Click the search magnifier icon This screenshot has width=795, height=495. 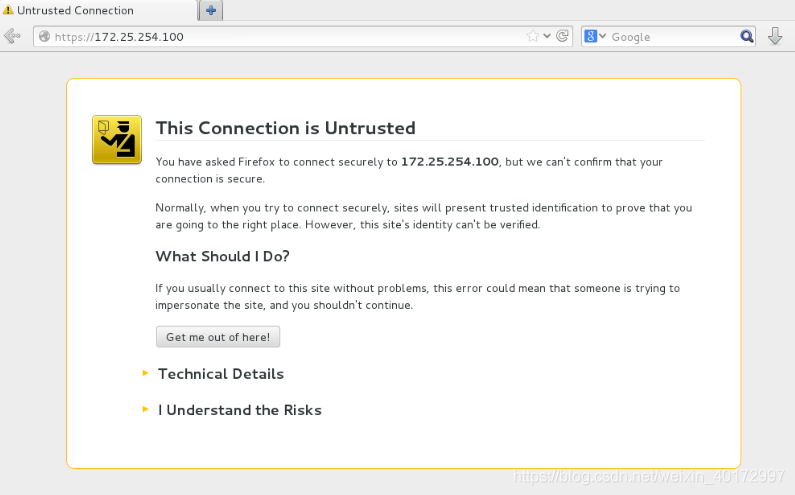point(746,37)
